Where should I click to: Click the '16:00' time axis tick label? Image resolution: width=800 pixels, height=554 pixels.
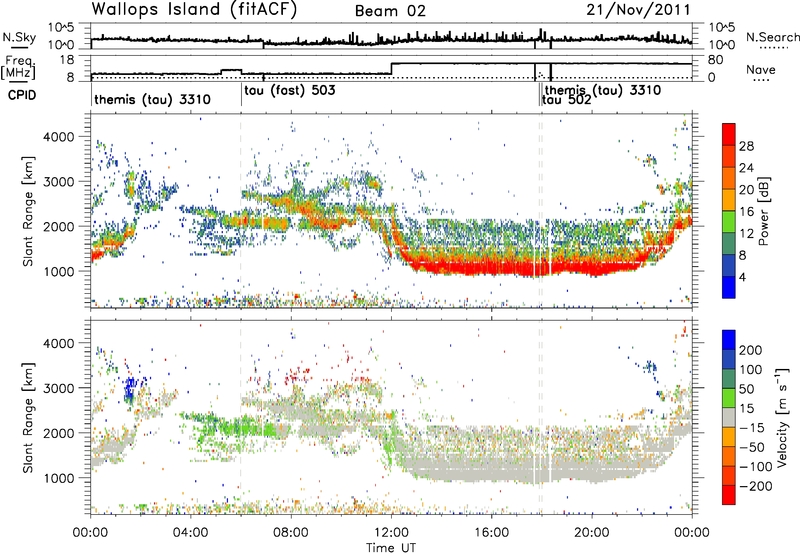491,533
